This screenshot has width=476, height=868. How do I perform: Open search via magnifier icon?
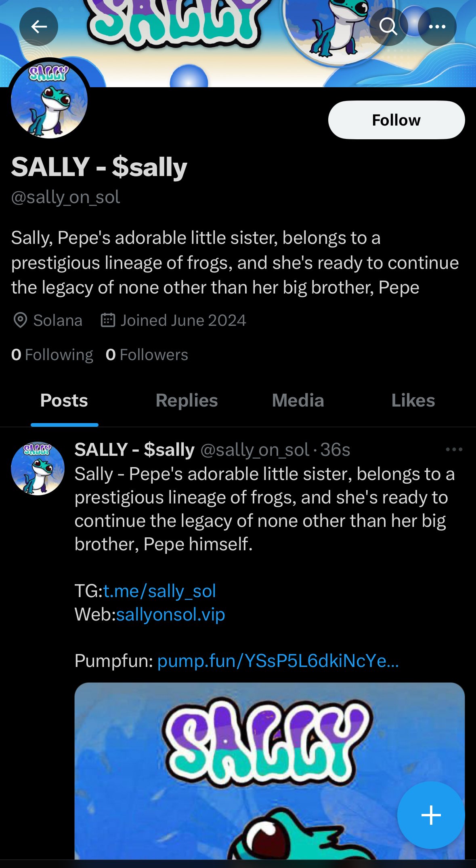tap(388, 27)
